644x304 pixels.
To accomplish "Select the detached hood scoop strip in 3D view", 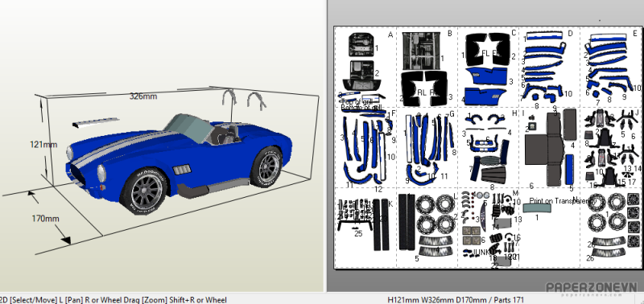I will (x=95, y=123).
